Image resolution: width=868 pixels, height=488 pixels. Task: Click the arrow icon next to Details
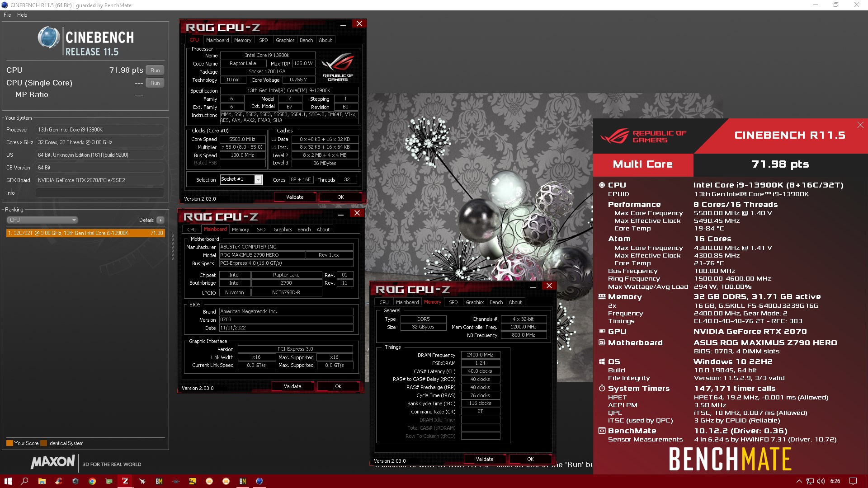(160, 220)
